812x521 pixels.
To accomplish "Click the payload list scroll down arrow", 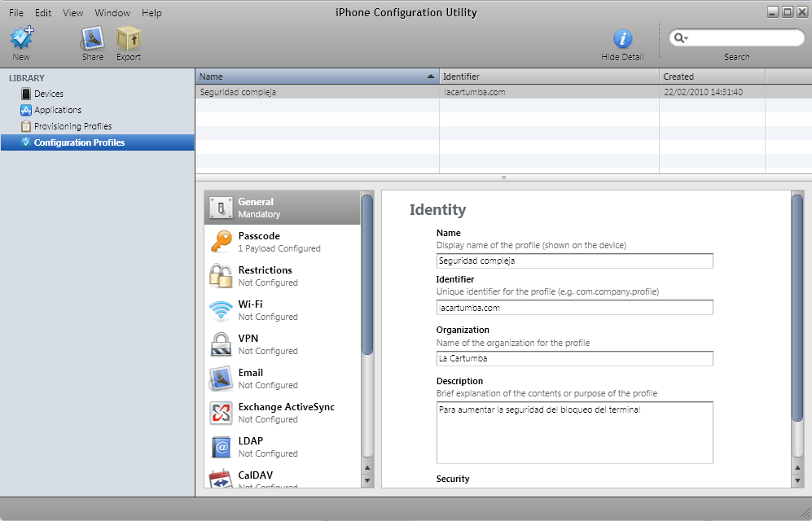I will (x=367, y=480).
